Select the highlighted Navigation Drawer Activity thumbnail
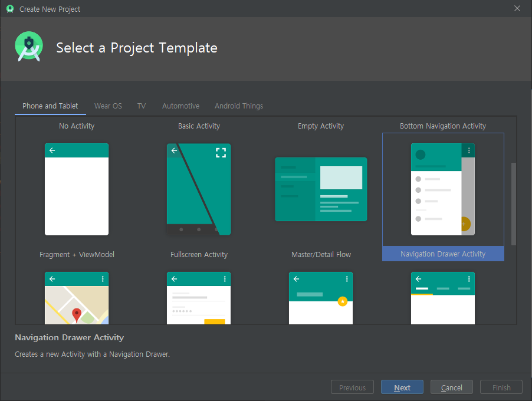Viewport: 532px width, 401px height. coord(443,189)
